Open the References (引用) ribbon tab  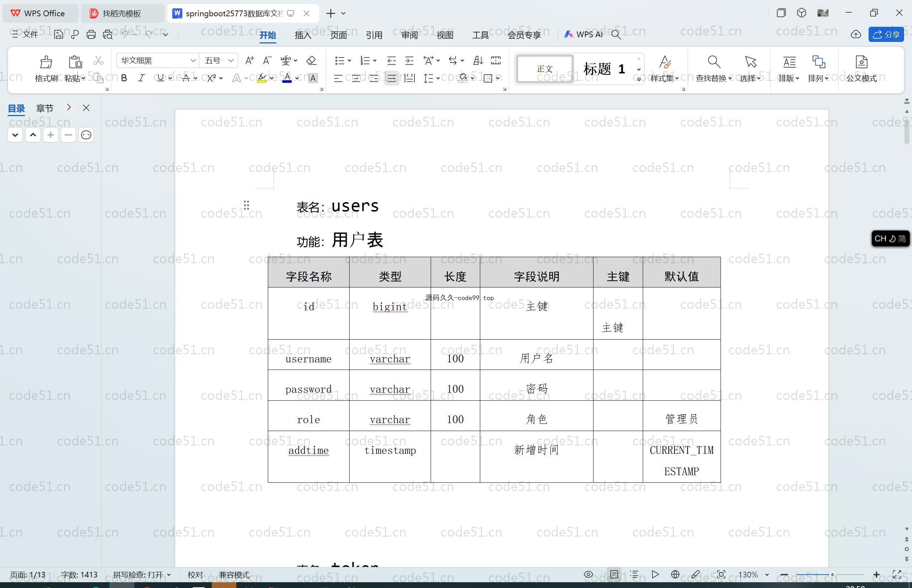click(x=374, y=35)
